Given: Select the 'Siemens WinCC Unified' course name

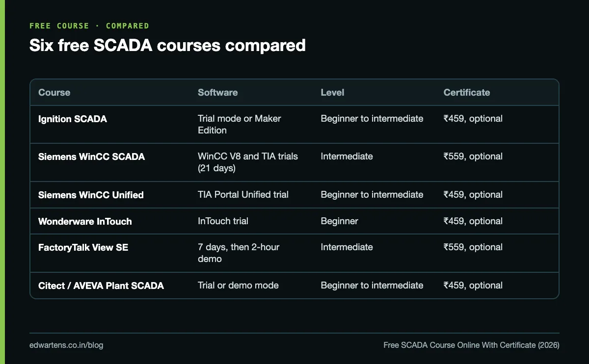Looking at the screenshot, I should (x=91, y=195).
